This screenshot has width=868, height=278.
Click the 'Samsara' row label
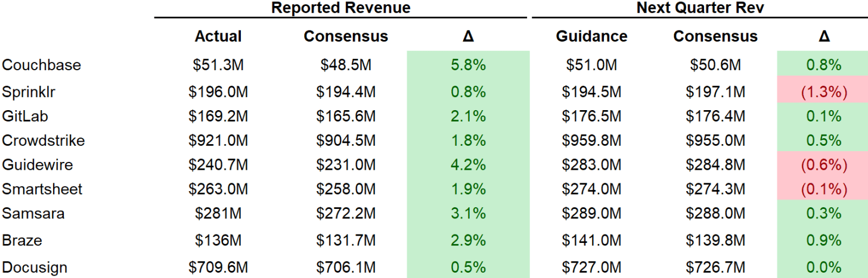33,213
